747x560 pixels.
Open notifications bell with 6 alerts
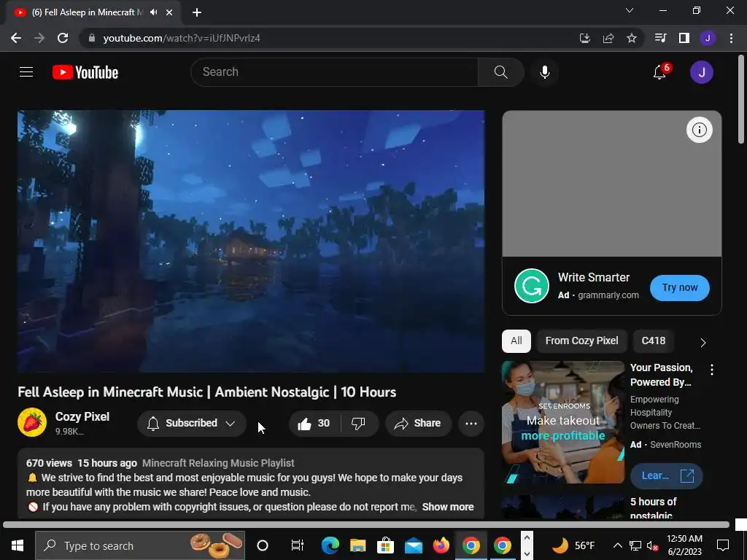point(659,72)
